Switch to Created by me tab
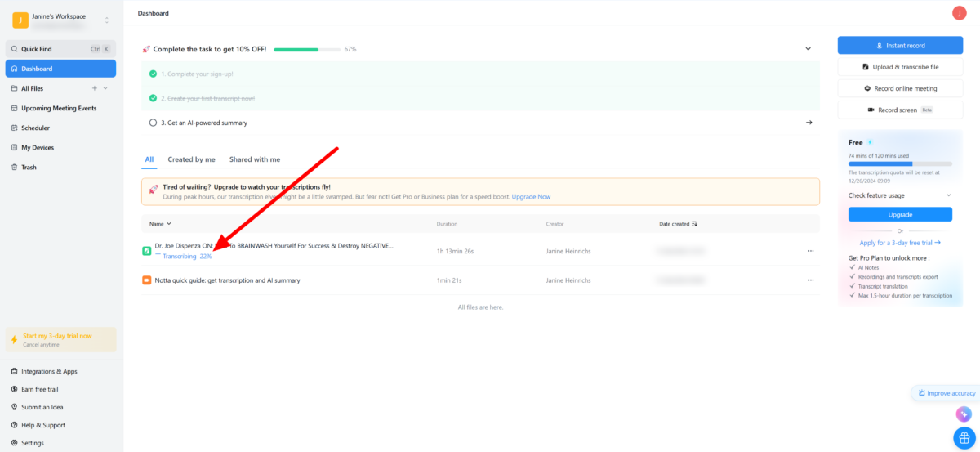Viewport: 980px width, 452px height. 192,159
